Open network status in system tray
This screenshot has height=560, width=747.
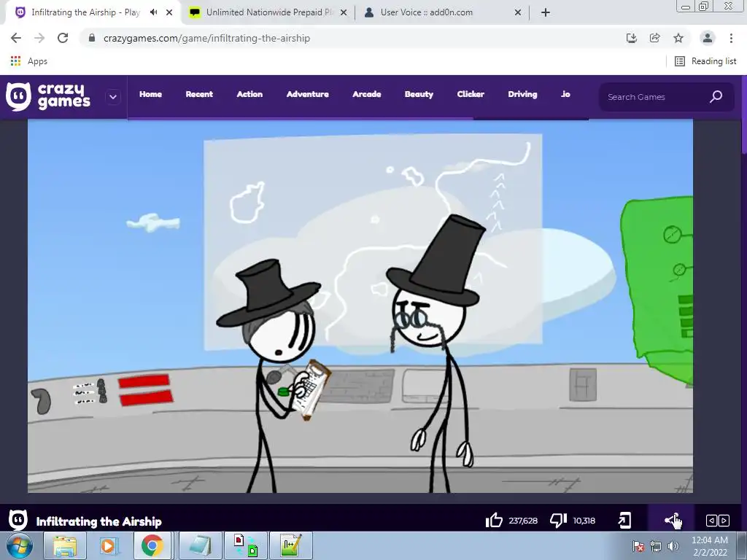pyautogui.click(x=656, y=546)
